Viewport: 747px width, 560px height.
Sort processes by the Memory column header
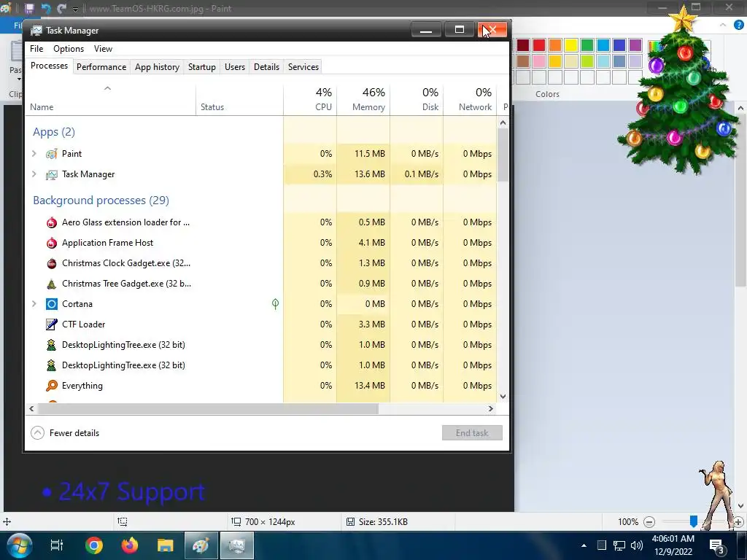point(363,100)
